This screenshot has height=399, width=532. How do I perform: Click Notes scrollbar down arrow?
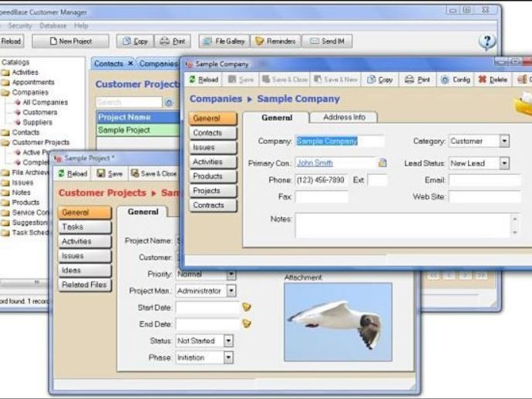coord(515,232)
